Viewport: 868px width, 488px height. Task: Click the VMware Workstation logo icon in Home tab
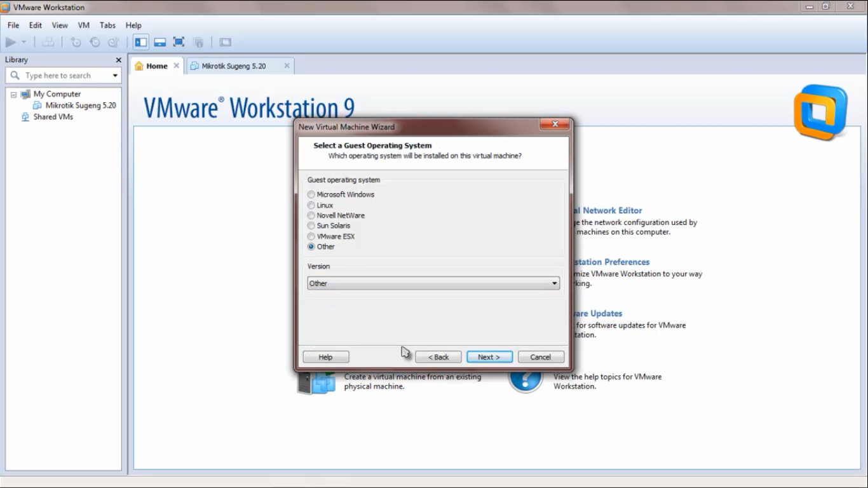pos(820,112)
